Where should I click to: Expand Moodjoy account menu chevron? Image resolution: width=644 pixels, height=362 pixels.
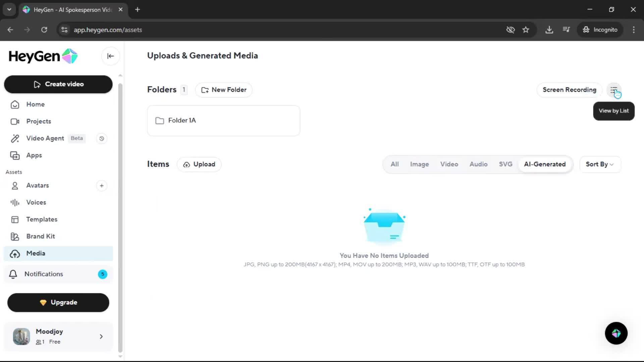click(101, 337)
